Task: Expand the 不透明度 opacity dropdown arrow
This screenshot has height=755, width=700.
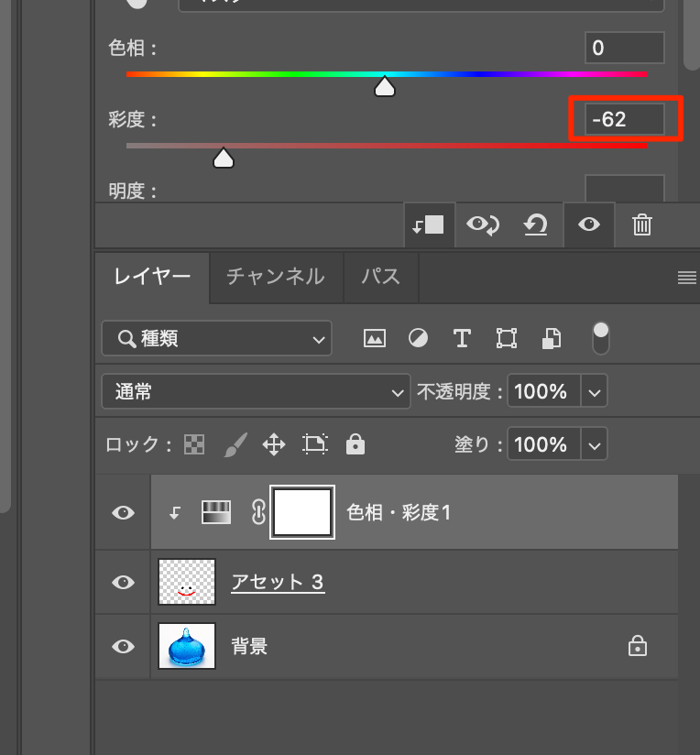Action: coord(595,392)
